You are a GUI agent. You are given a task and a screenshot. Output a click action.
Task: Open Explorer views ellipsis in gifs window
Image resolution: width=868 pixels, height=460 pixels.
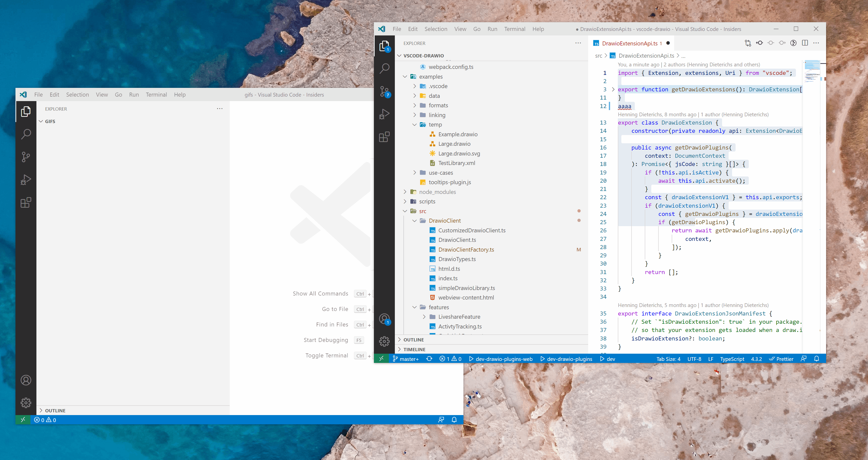(x=220, y=109)
